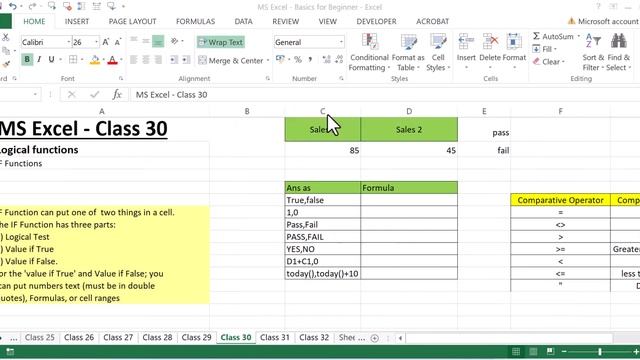The image size is (640, 360).
Task: Select column D header
Action: [409, 111]
